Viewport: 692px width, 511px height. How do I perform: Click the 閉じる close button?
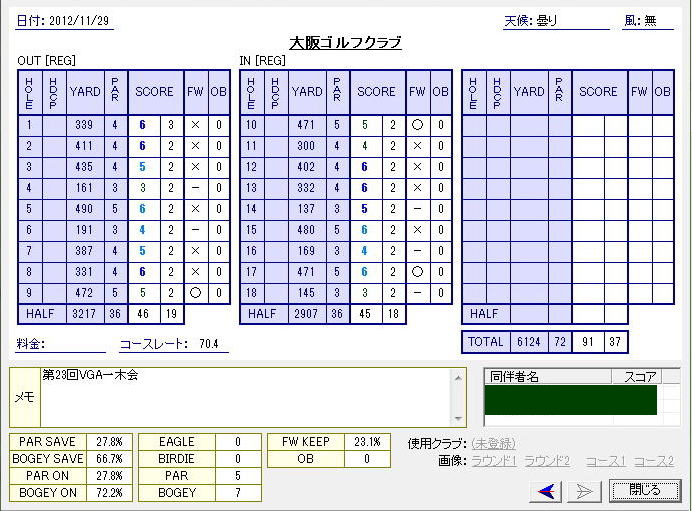pos(645,490)
